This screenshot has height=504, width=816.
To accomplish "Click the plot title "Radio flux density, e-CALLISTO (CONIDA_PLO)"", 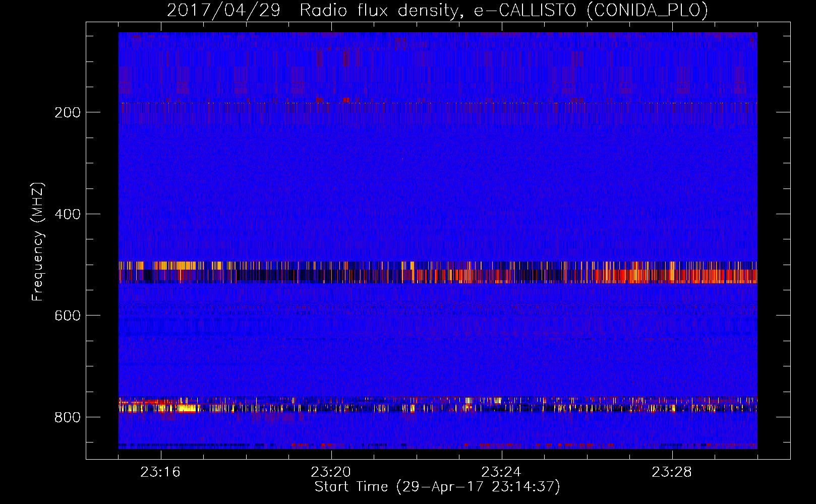I will coord(504,10).
